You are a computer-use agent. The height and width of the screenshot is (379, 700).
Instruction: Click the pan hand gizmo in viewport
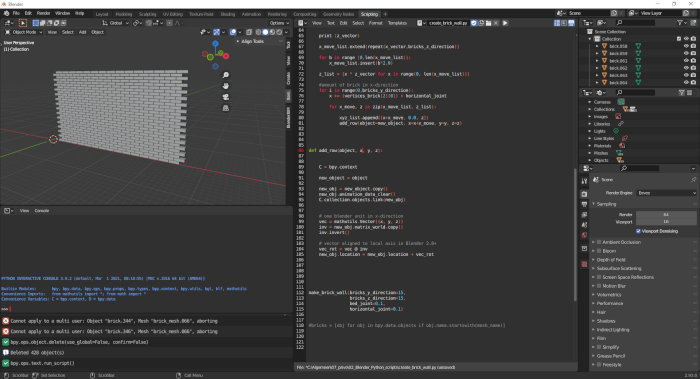coord(225,86)
